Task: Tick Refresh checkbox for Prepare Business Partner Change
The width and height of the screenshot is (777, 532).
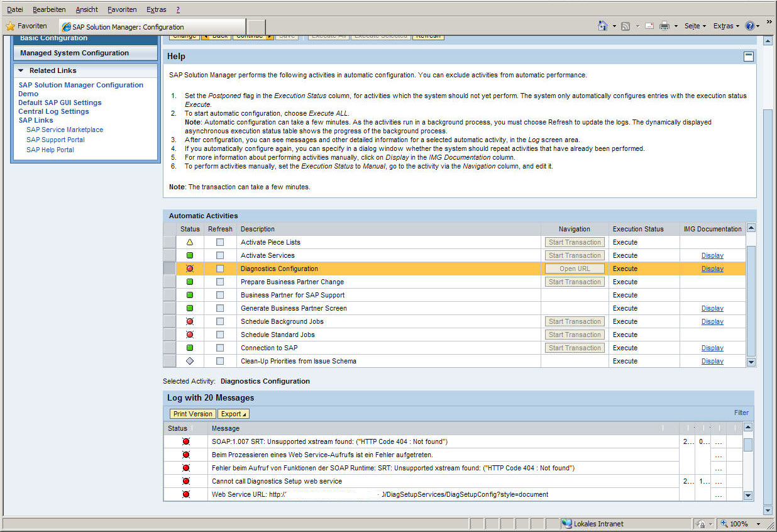Action: 219,282
